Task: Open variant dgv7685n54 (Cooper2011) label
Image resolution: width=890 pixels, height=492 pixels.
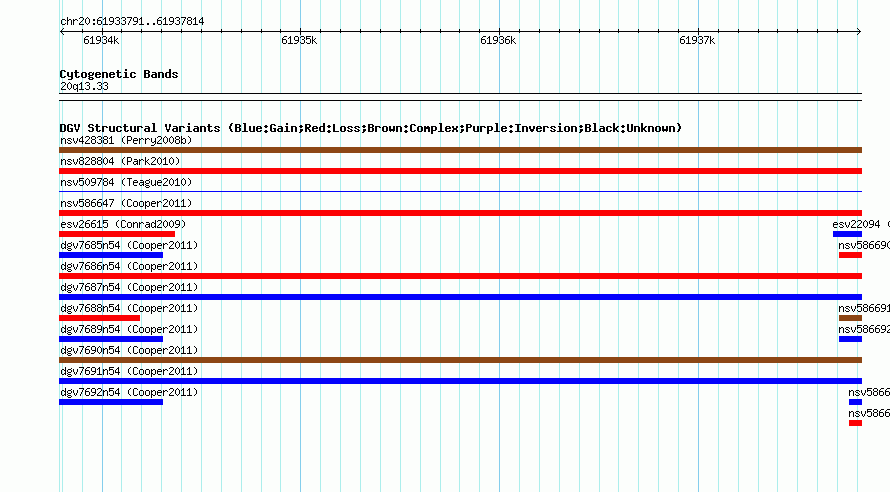Action: pyautogui.click(x=129, y=245)
